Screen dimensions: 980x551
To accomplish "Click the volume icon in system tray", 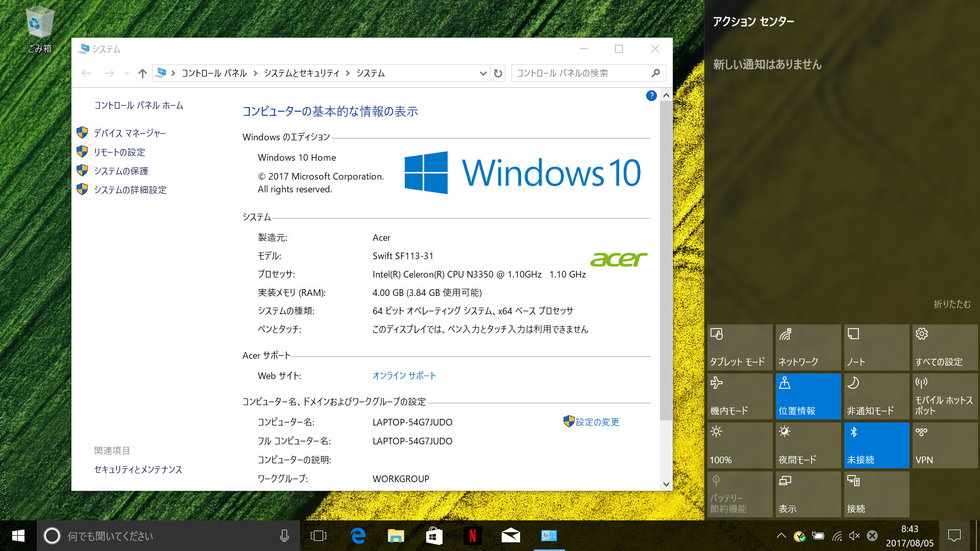I will pyautogui.click(x=854, y=536).
